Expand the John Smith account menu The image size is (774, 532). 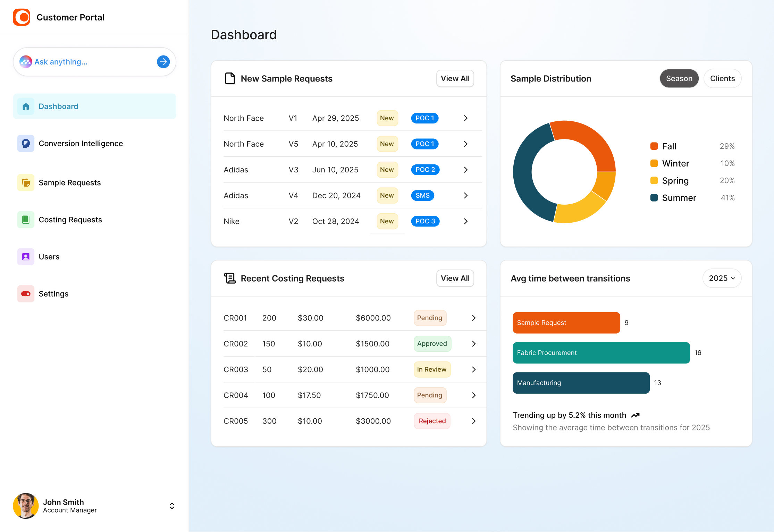(172, 506)
